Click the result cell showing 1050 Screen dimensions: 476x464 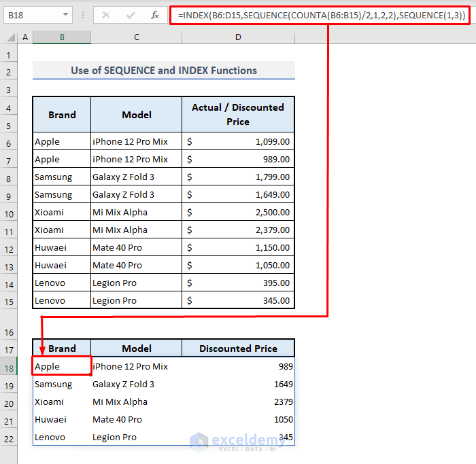point(238,419)
